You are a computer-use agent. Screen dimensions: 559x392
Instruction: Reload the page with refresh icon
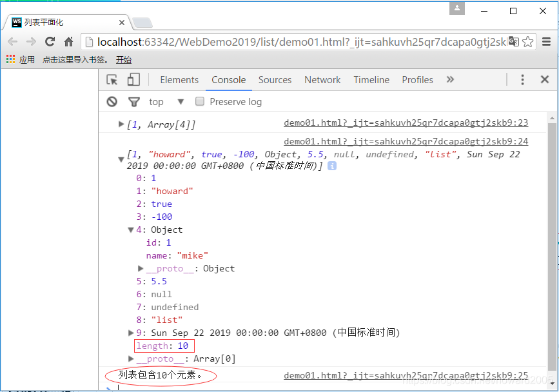pos(50,42)
